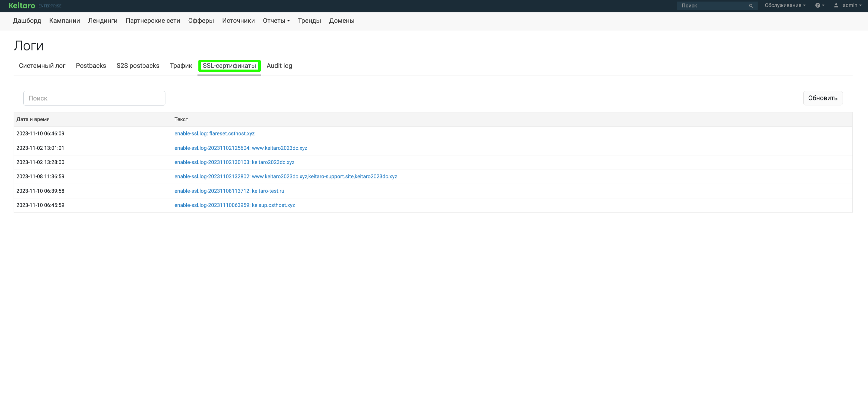The width and height of the screenshot is (868, 414).
Task: Open the enable-ssl.log-20231102130103 keitaro2023dc.xyz link
Action: 234,162
